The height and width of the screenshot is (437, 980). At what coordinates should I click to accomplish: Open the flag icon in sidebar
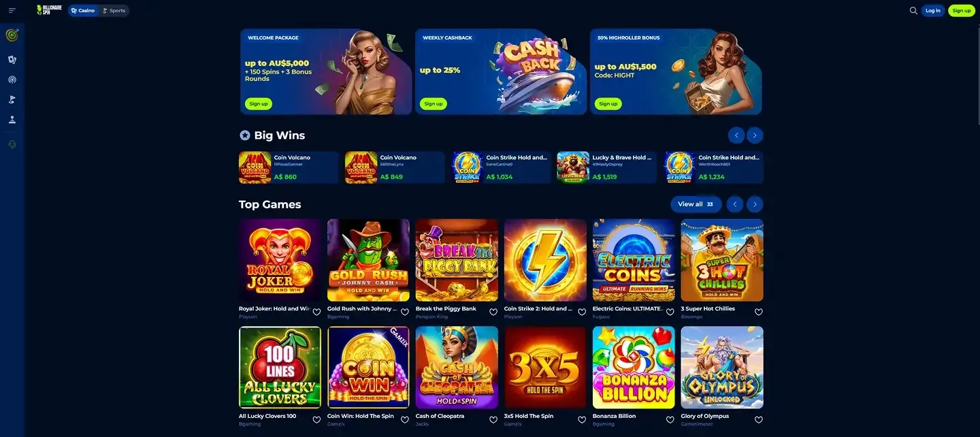point(12,99)
